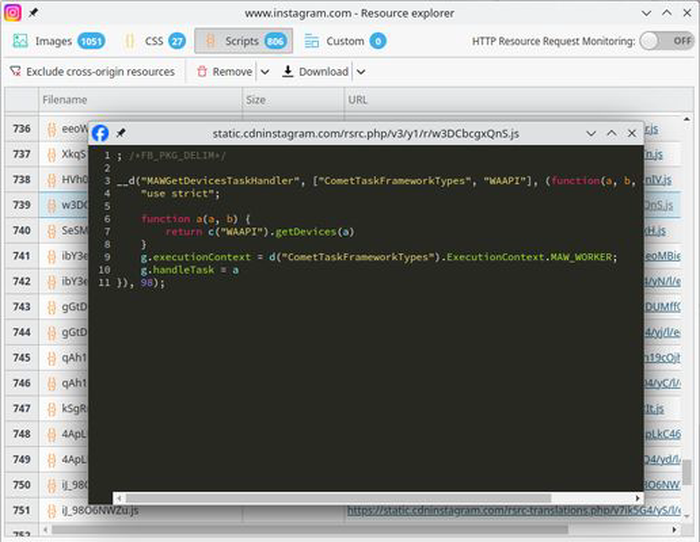Click the trash icon for Remove

tap(202, 72)
